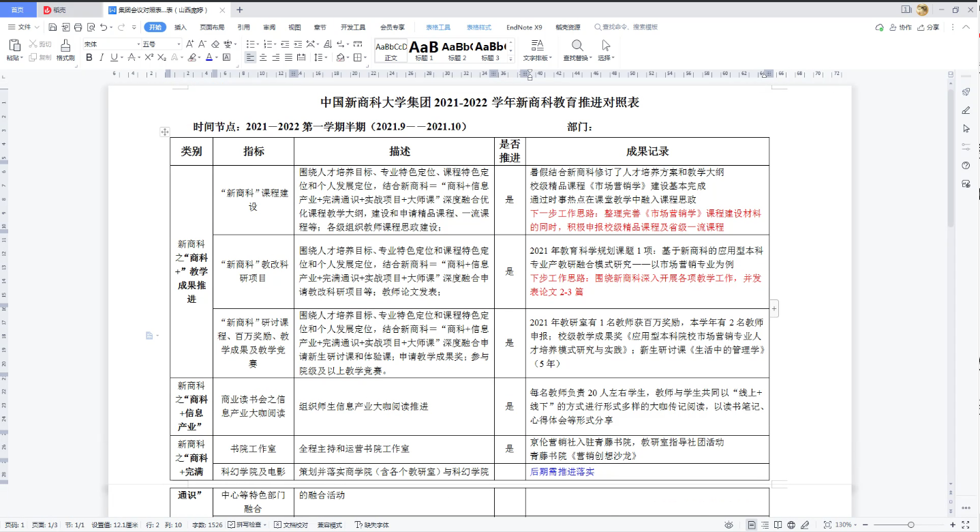Click the Format Painter (格式刷) icon

coord(65,46)
